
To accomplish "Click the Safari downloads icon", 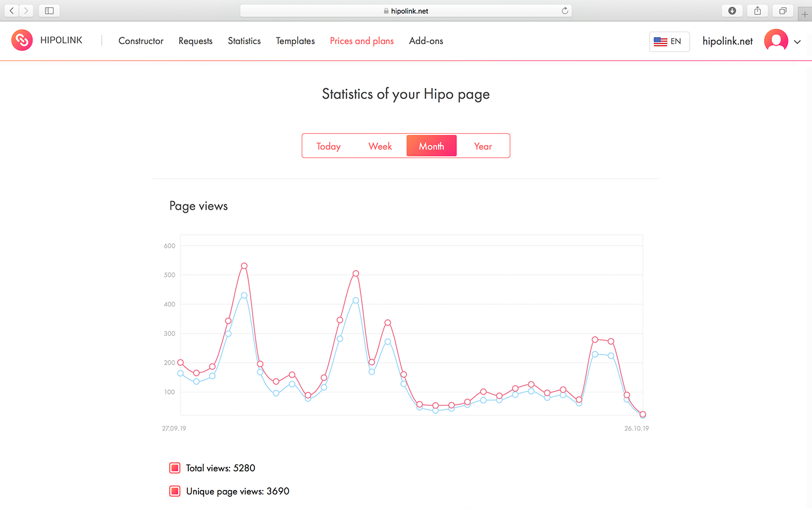I will point(732,11).
